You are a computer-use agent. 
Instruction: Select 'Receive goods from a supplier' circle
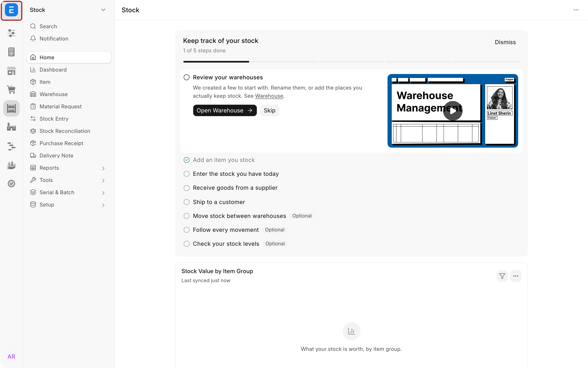coord(186,188)
